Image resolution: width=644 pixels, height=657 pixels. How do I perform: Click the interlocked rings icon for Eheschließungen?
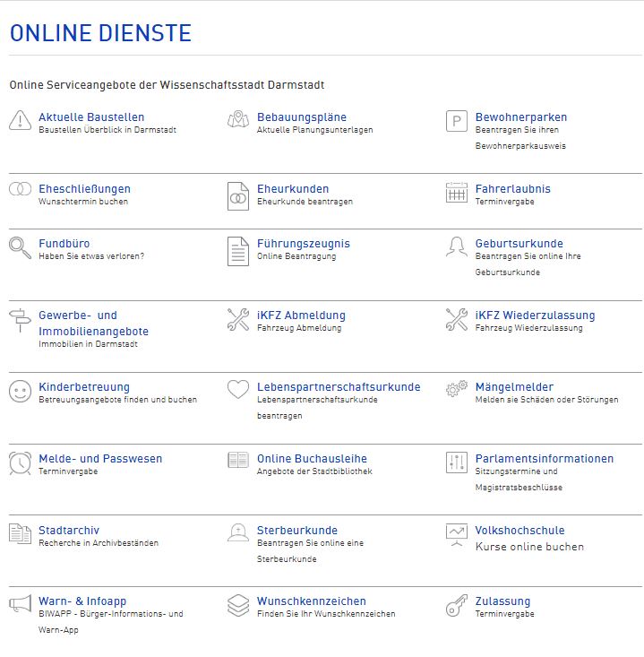point(20,189)
